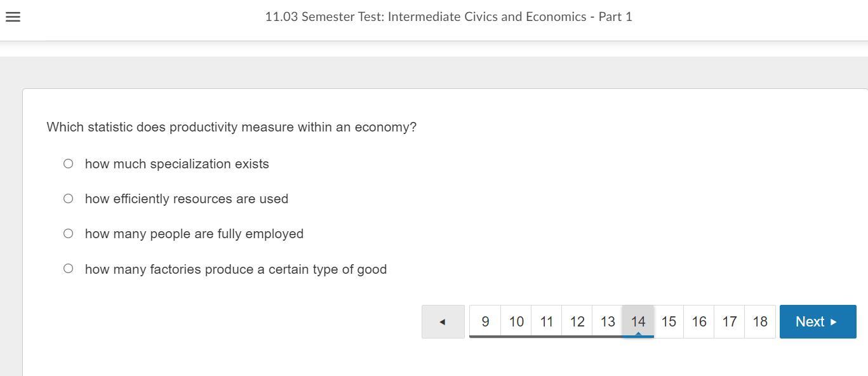This screenshot has height=376, width=868.
Task: Navigate to question 17
Action: click(x=729, y=321)
